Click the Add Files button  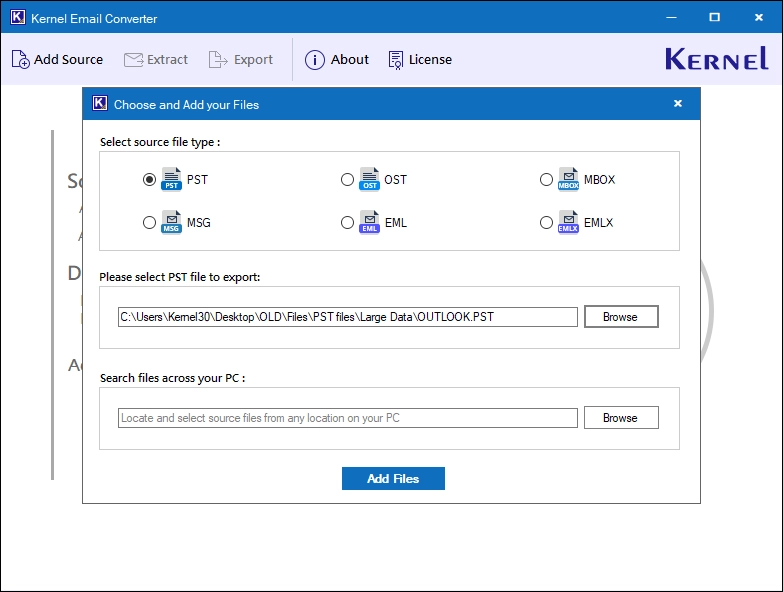393,479
